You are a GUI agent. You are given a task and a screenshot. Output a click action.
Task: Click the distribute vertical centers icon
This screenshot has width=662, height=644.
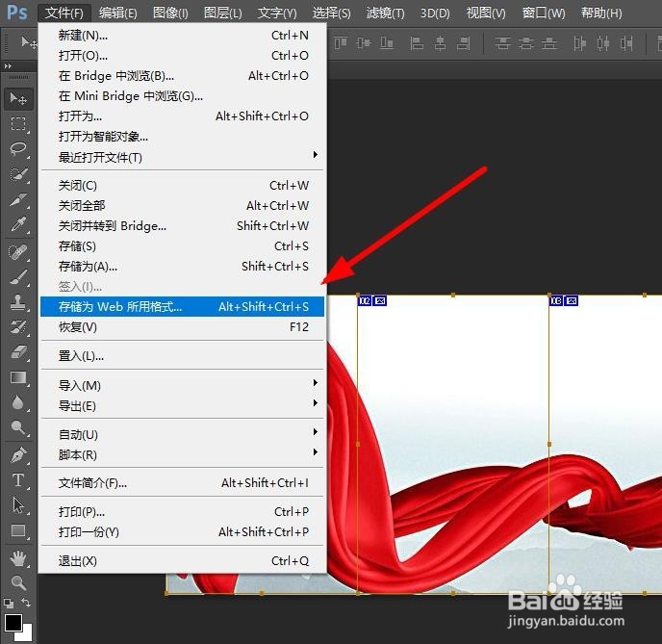click(525, 43)
